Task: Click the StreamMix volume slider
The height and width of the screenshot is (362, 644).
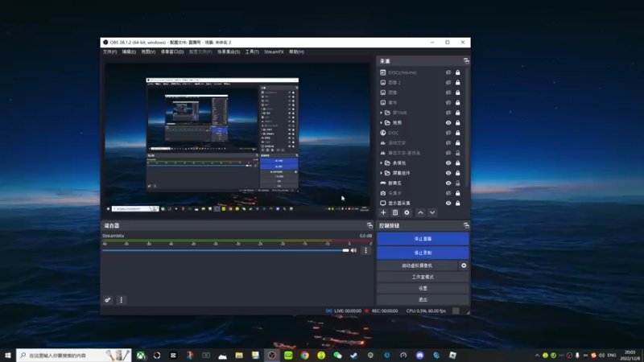Action: [225, 250]
